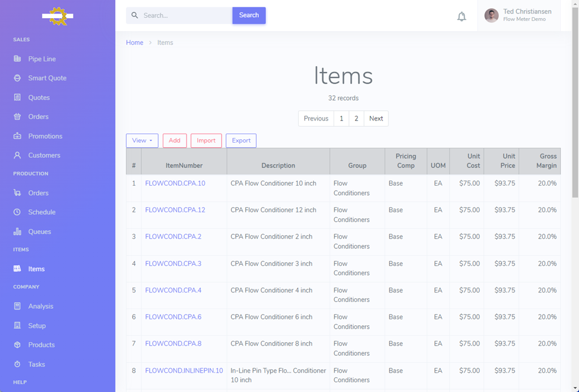Open Analysis in the sidebar menu

[41, 306]
